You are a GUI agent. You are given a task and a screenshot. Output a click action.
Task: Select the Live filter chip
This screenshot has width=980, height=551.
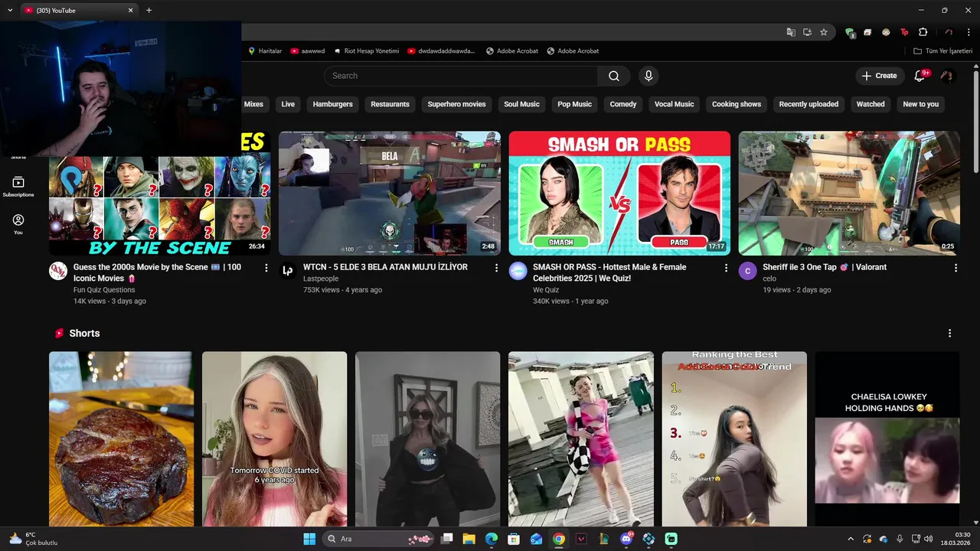tap(288, 104)
